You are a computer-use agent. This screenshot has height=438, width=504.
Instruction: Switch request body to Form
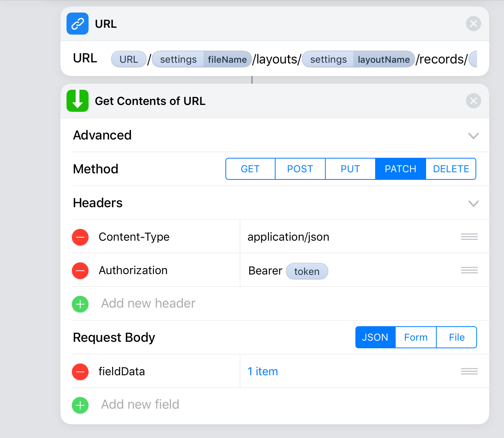click(x=415, y=337)
